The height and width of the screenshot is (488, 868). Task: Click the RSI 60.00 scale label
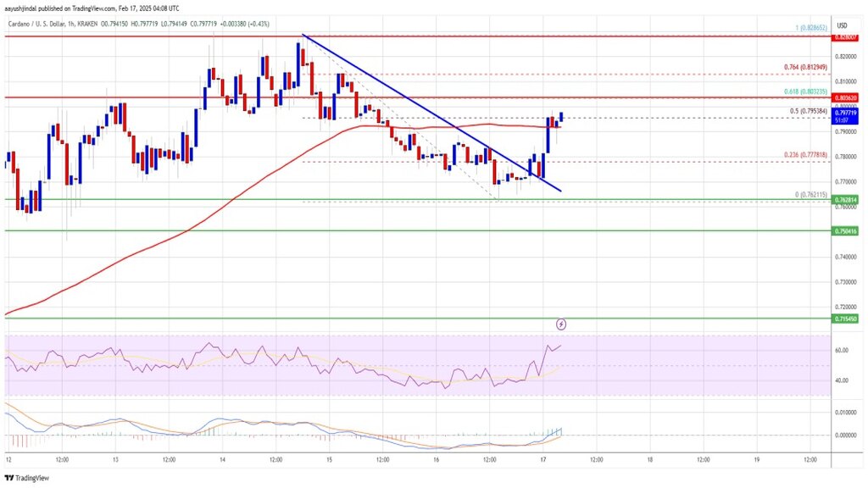842,350
